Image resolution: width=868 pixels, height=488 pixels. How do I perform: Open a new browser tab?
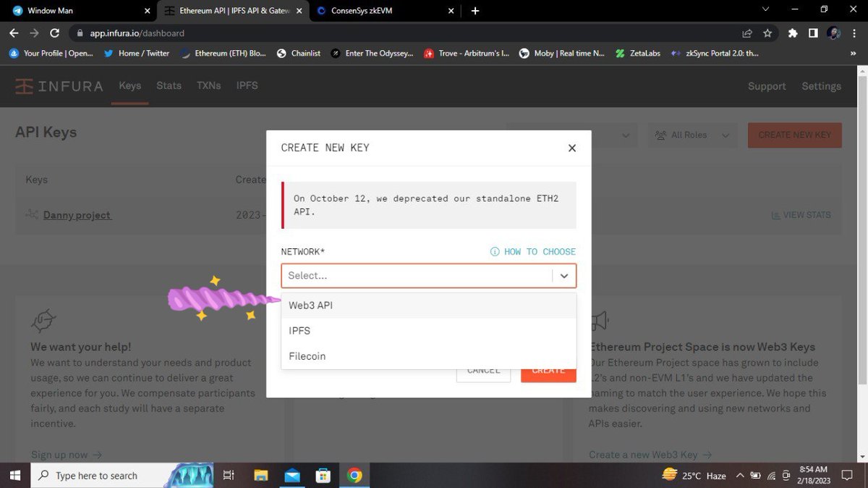pyautogui.click(x=475, y=11)
